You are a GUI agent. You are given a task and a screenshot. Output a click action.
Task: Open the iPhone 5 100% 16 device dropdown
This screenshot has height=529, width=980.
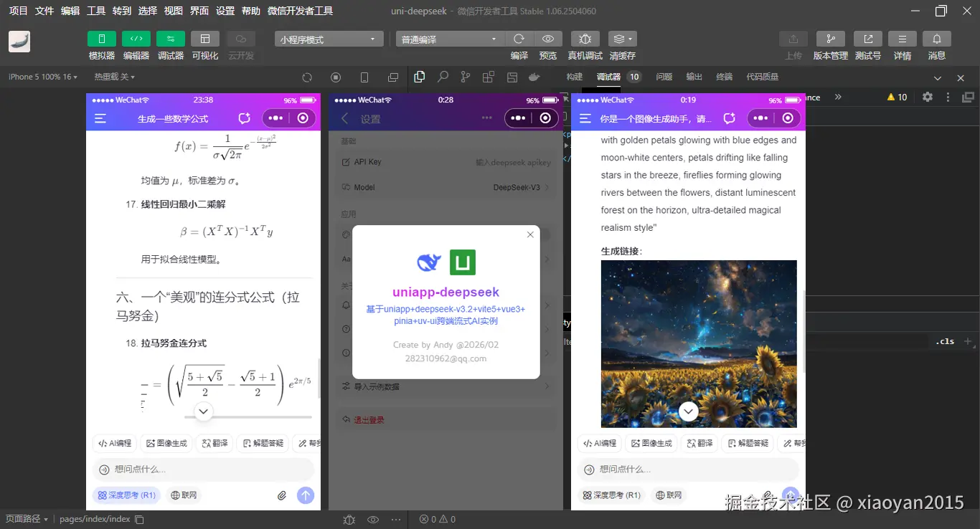point(42,77)
